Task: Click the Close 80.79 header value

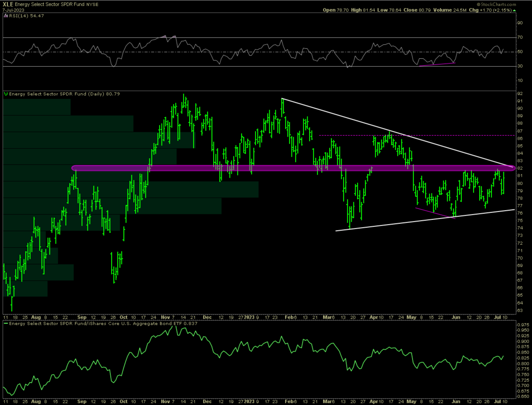Action: (x=417, y=10)
